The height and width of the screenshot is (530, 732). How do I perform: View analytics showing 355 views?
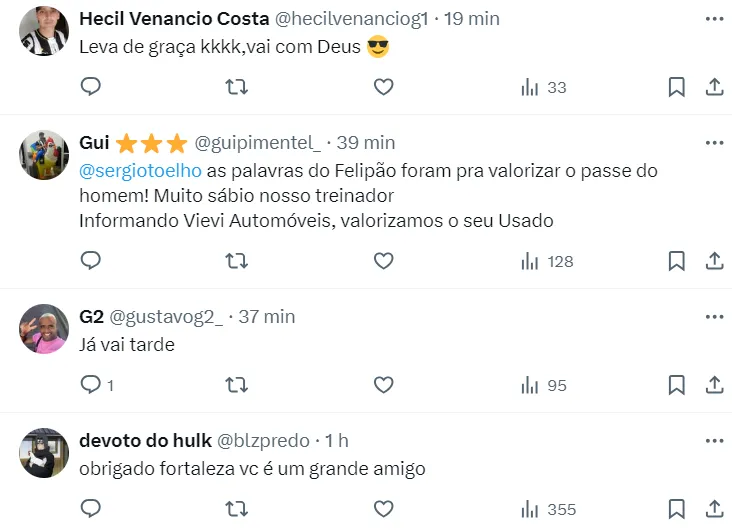point(548,509)
